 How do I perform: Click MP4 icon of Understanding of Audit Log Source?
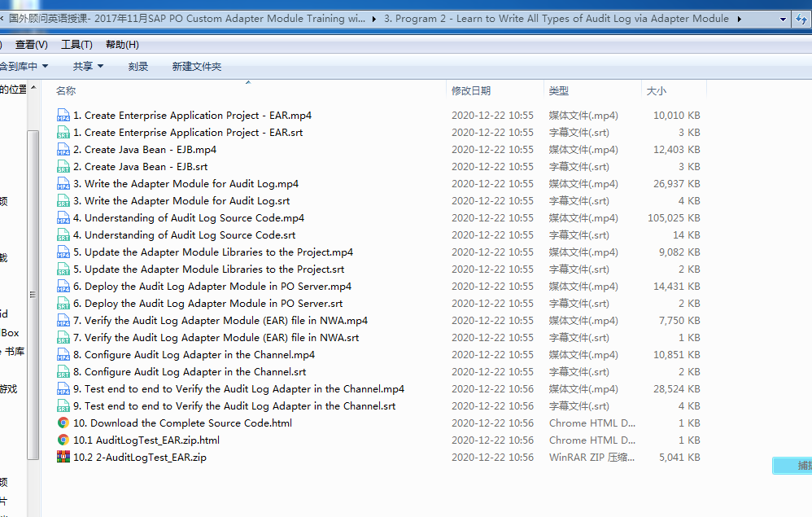point(63,217)
